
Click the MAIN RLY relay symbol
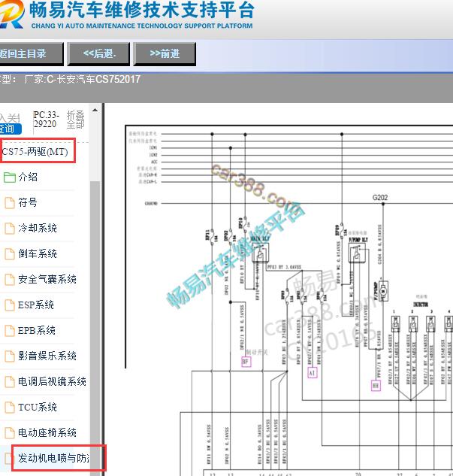(x=261, y=253)
